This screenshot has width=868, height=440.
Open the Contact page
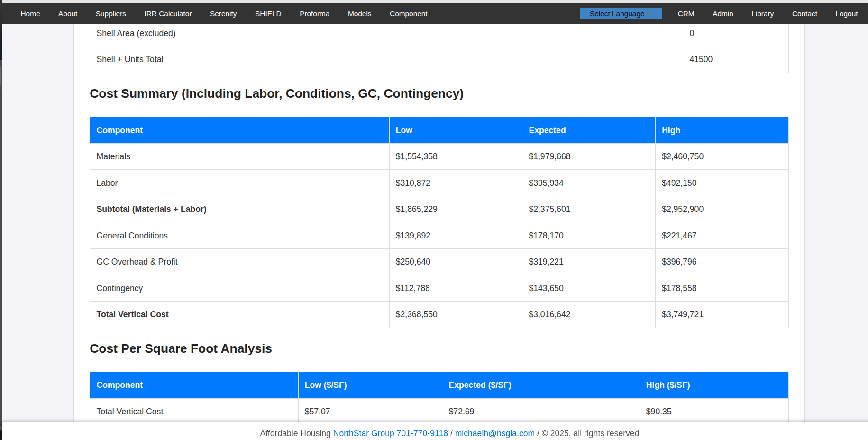pos(804,14)
